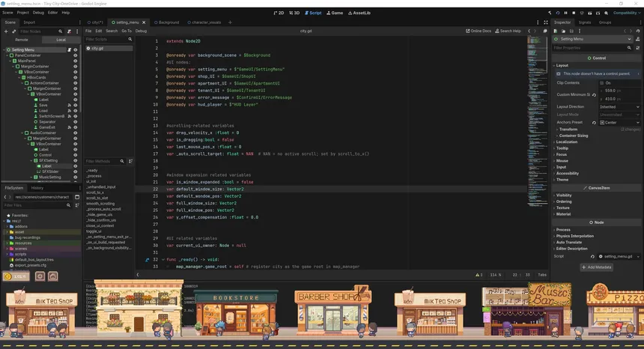Open the Setting Menu object dropdown in Inspector

(x=592, y=39)
